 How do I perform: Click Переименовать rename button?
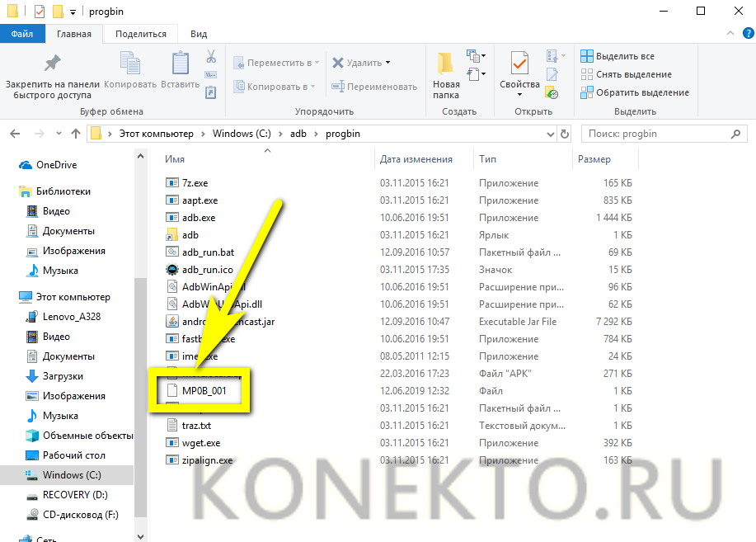[x=375, y=87]
